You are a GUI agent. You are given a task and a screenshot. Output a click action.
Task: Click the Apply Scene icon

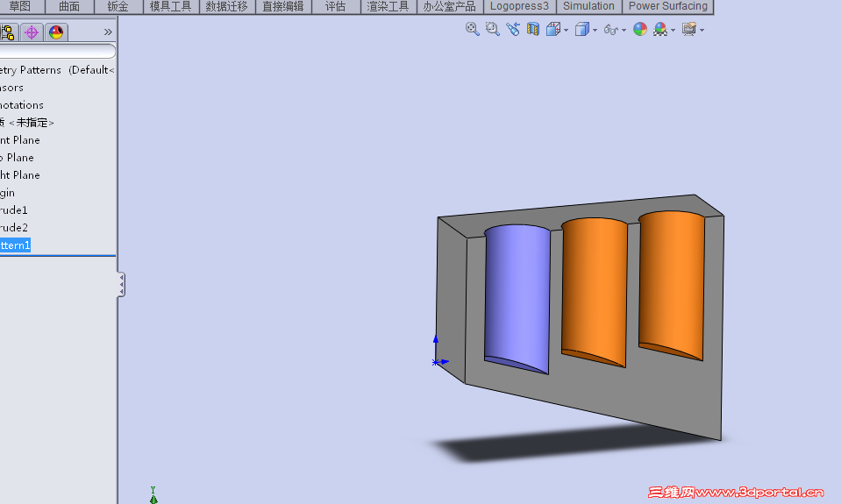click(x=660, y=29)
